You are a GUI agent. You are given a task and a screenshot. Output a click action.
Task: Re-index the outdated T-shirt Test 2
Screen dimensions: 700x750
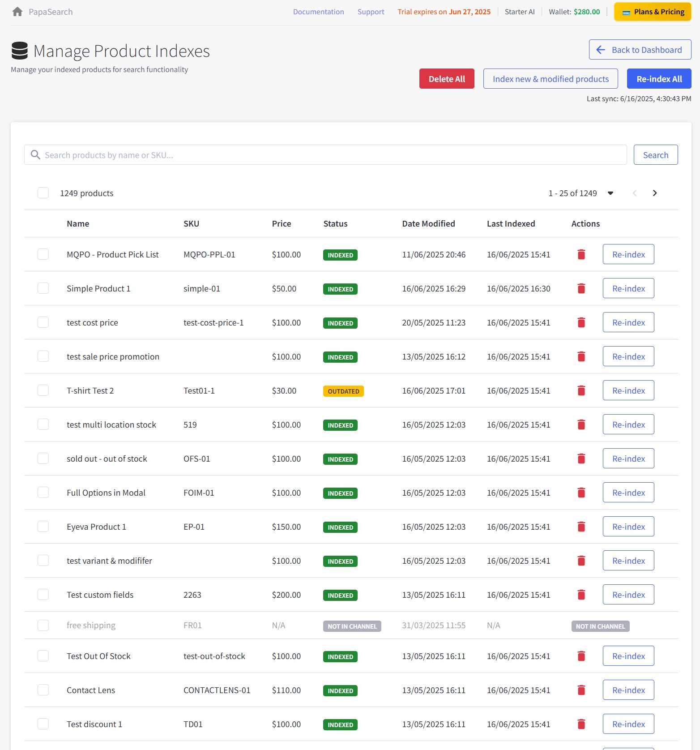pyautogui.click(x=628, y=390)
